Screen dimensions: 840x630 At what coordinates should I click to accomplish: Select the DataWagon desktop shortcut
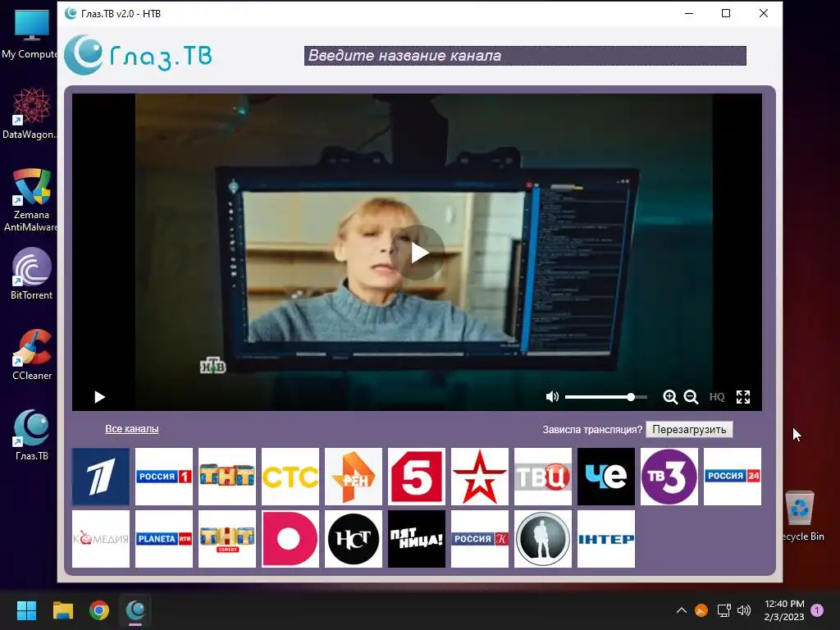[x=30, y=113]
